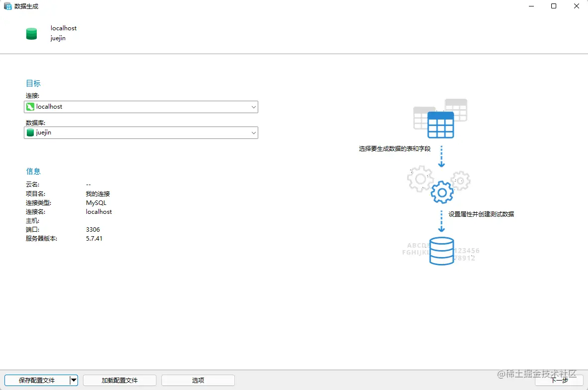588x390 pixels.
Task: Click the 加载配置文件 button
Action: pyautogui.click(x=120, y=380)
